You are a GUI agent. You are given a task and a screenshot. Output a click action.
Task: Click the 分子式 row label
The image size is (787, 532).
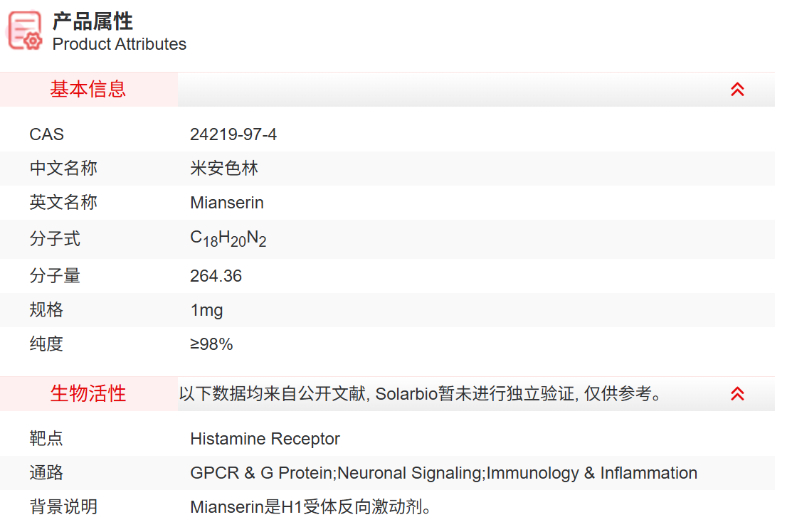pos(55,239)
